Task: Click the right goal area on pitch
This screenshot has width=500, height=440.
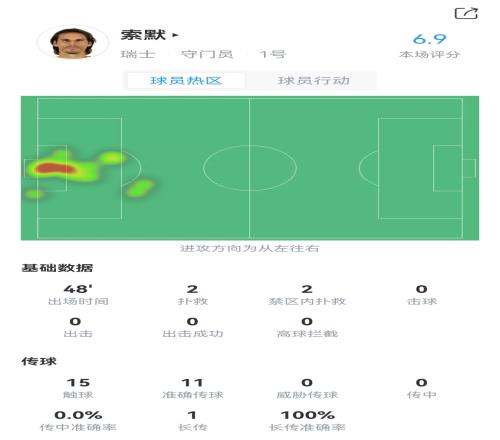Action: pyautogui.click(x=448, y=168)
